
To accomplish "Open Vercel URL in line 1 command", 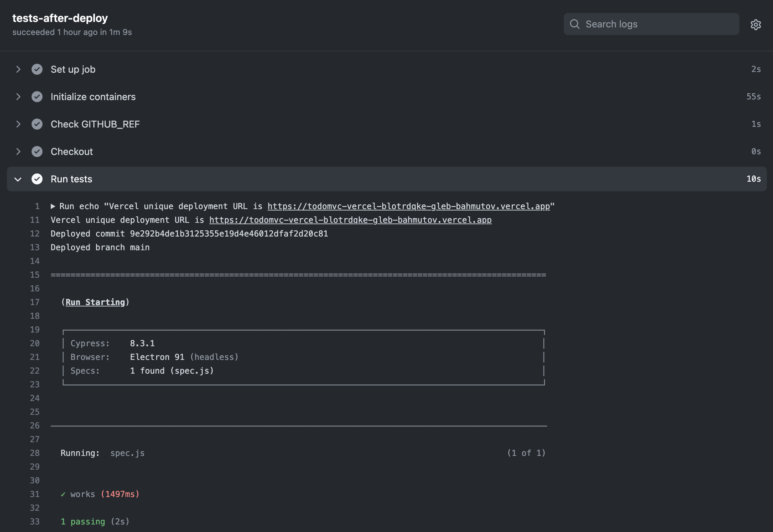I will (408, 206).
